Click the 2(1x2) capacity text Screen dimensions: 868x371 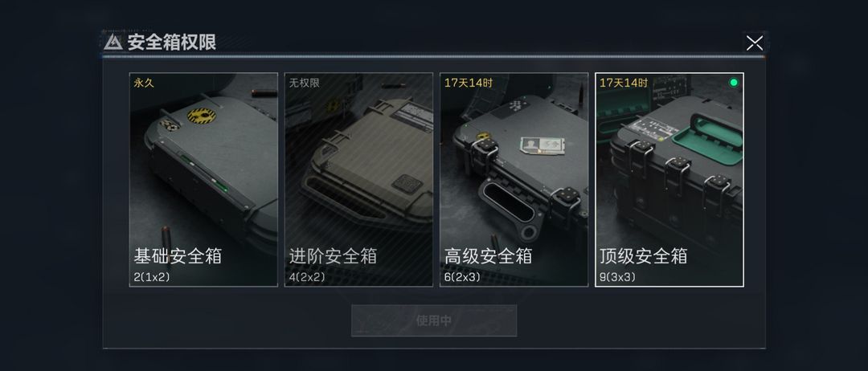152,277
